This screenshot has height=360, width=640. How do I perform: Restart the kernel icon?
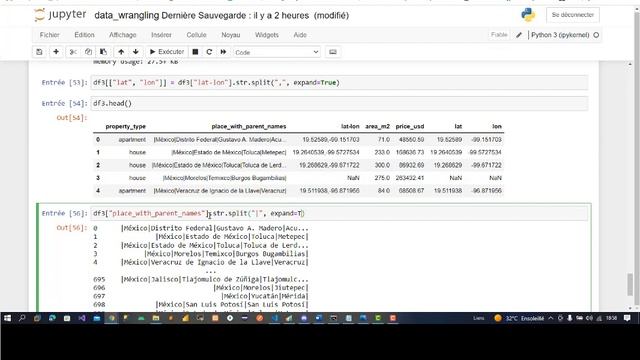[x=209, y=52]
